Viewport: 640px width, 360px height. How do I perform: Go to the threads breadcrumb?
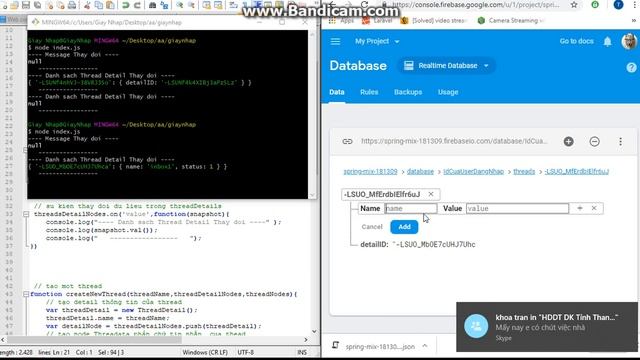tap(524, 171)
